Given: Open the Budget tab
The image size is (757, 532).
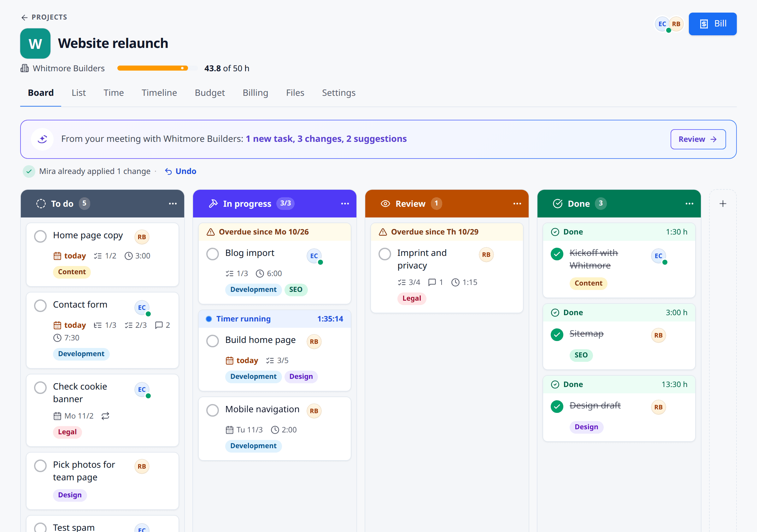Looking at the screenshot, I should 210,93.
